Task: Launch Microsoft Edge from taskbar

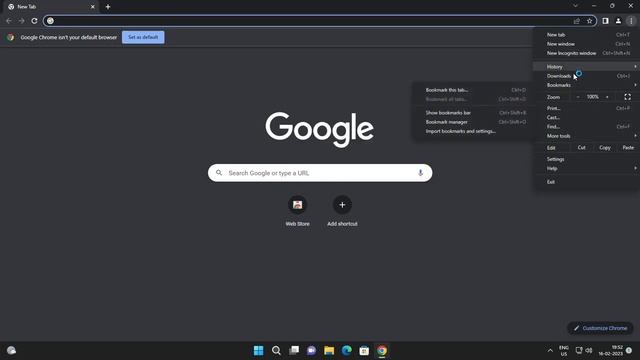Action: (347, 351)
